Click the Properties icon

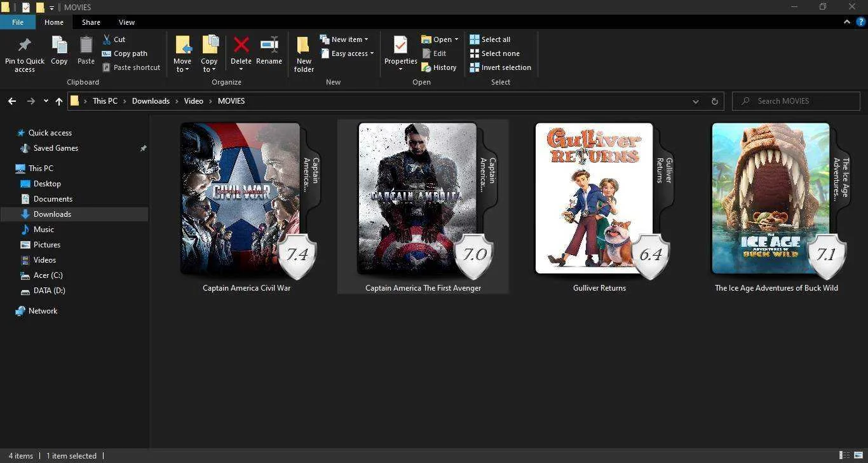coord(400,45)
